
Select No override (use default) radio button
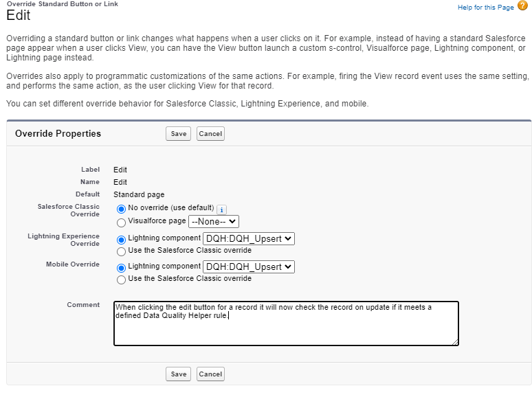(x=121, y=209)
